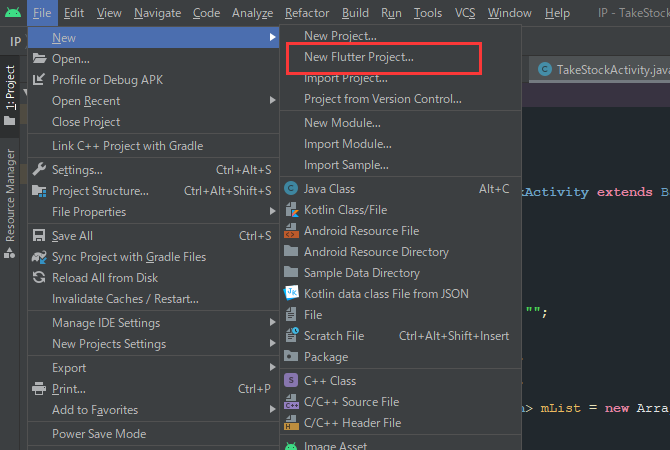Image resolution: width=670 pixels, height=450 pixels.
Task: Switch to TakeStockActivity.java editor tab
Action: [600, 69]
